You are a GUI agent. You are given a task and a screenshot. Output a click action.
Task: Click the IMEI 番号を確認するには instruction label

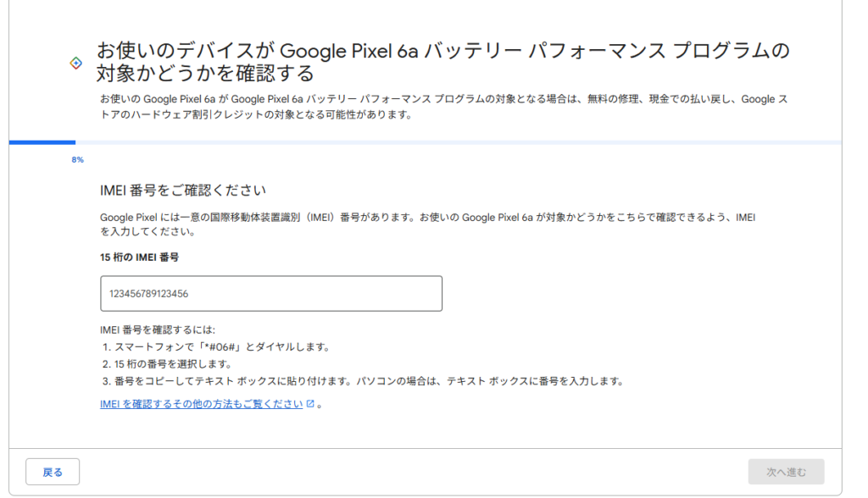click(158, 329)
